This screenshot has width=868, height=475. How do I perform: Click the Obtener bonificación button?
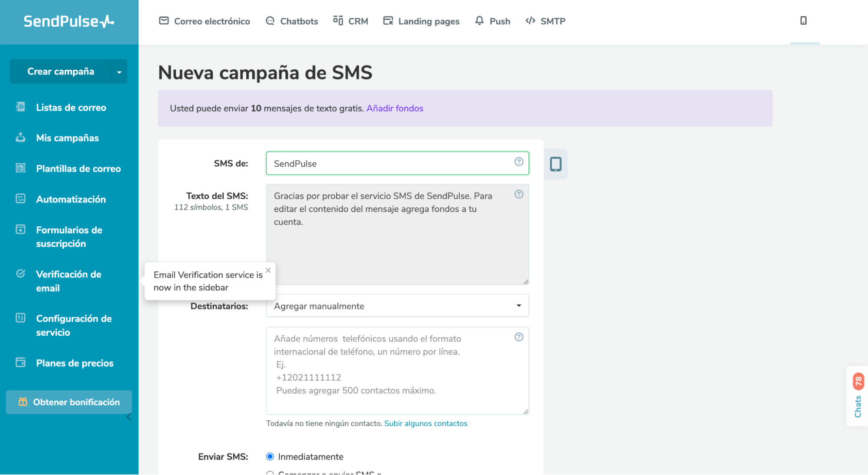tap(69, 402)
